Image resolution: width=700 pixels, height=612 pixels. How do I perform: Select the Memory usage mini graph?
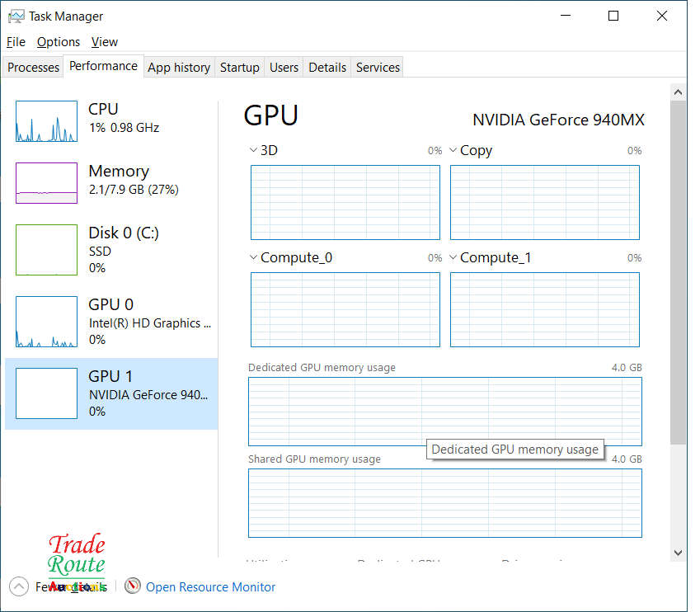point(46,183)
